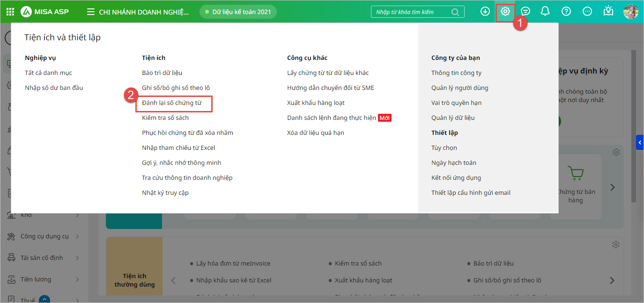The height and width of the screenshot is (303, 644).
Task: Open Quản lý người dùng
Action: tap(460, 88)
